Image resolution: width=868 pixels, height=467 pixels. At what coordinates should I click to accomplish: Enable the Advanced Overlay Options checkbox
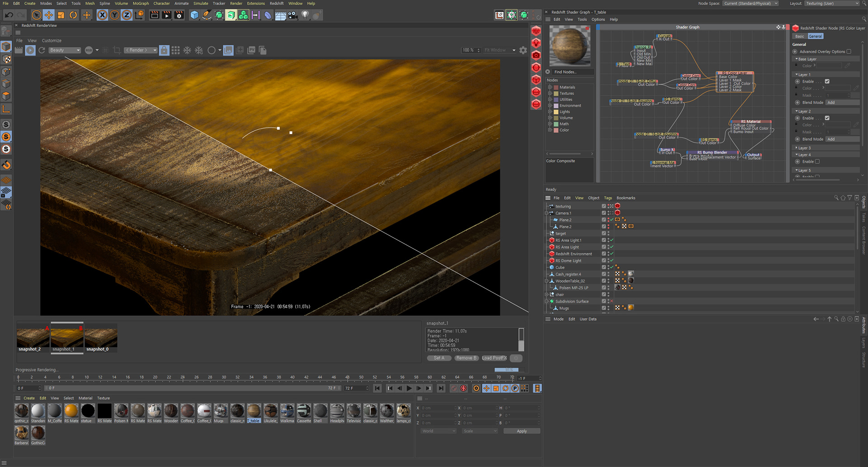[849, 52]
